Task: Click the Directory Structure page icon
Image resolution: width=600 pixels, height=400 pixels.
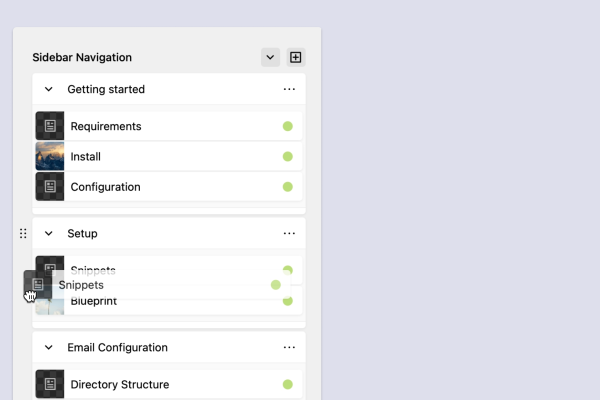Action: 50,384
